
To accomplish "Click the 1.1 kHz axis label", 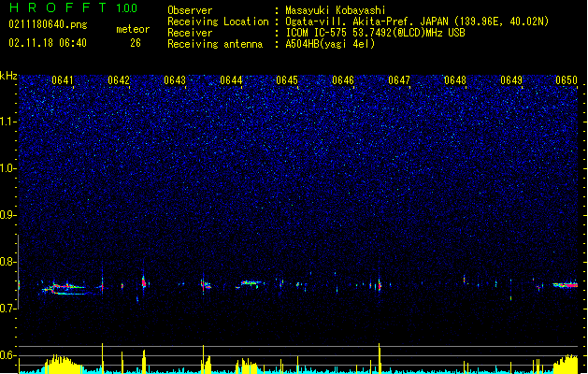I will [x=8, y=122].
